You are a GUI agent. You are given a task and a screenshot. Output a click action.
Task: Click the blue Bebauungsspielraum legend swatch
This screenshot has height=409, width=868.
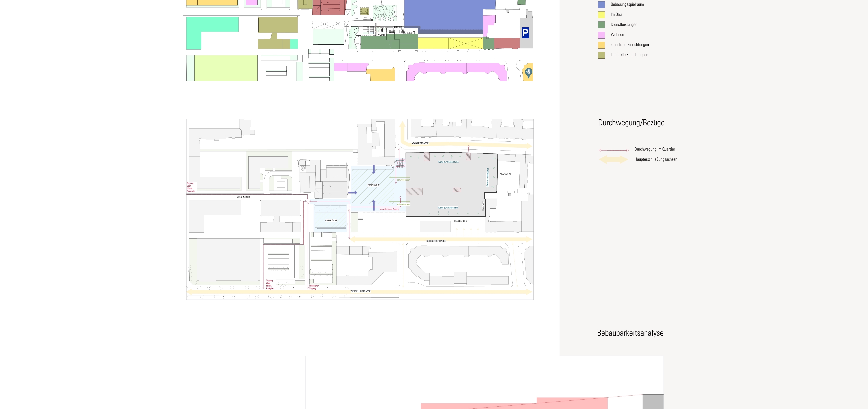[601, 5]
